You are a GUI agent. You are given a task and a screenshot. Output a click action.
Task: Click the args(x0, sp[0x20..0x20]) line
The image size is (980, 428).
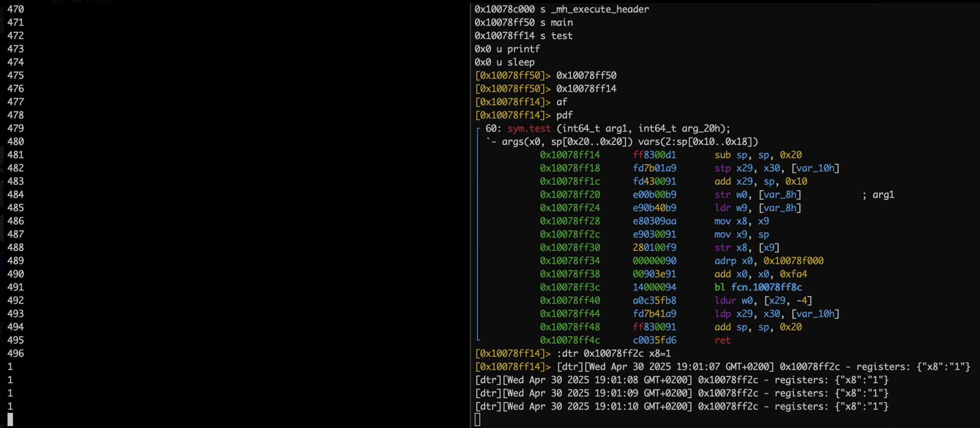coord(622,142)
